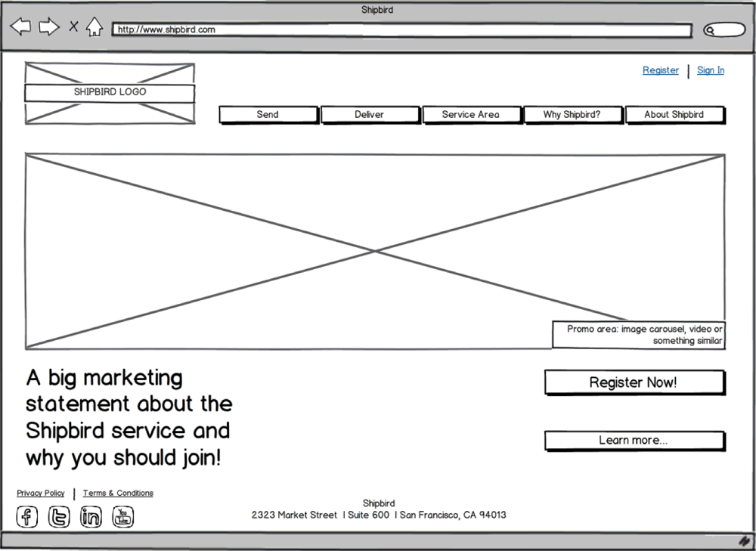Click the large promo area image placeholder

pos(375,251)
